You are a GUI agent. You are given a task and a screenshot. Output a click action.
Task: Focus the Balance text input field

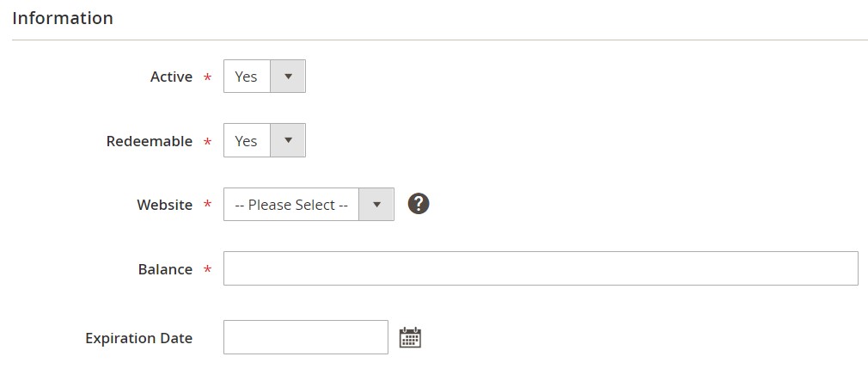pos(540,268)
